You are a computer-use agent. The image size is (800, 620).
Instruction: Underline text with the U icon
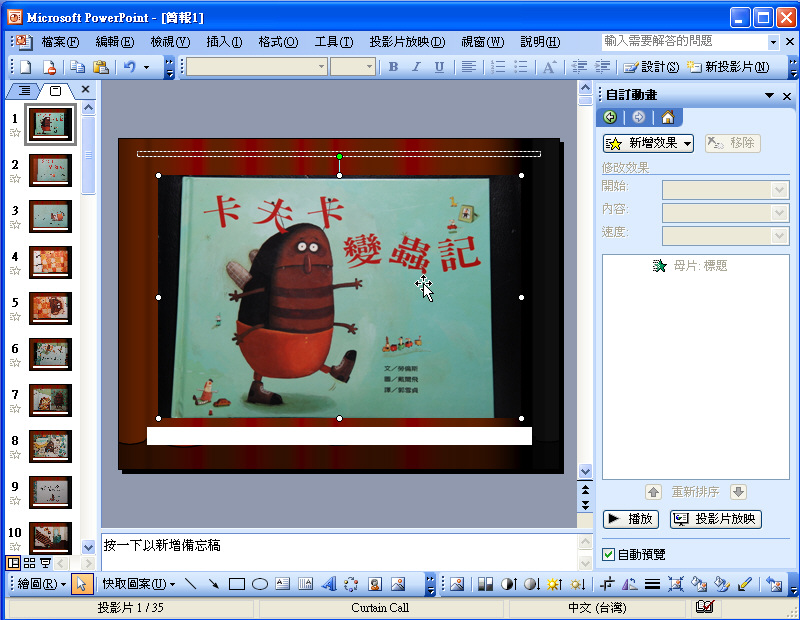pos(439,67)
